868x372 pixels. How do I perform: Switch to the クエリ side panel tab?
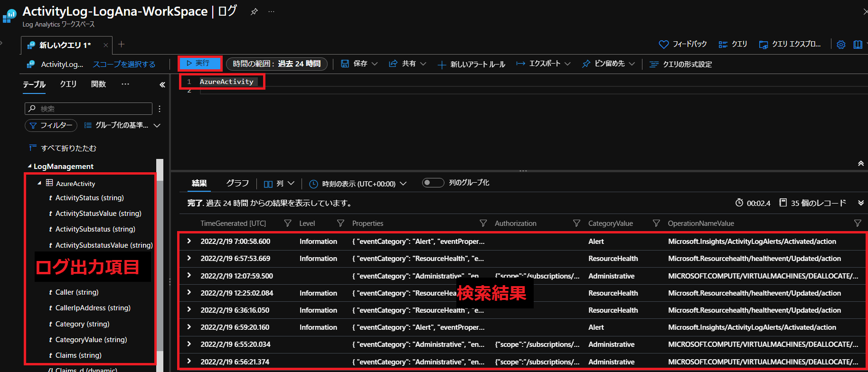tap(68, 84)
